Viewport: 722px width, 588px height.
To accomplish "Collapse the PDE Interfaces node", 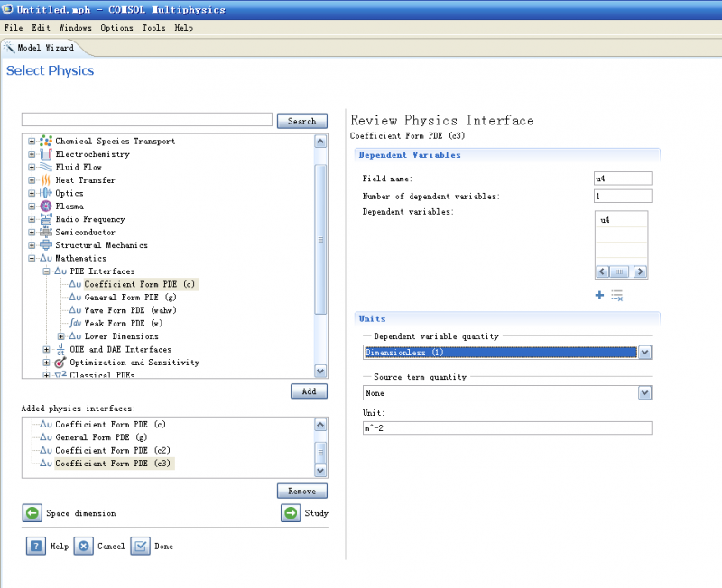I will tap(47, 271).
